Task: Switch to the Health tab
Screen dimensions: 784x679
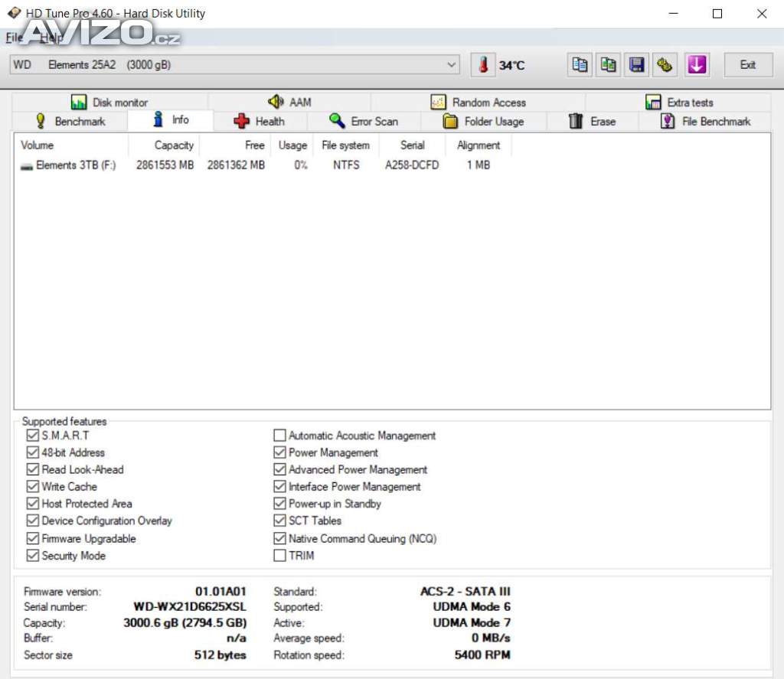Action: (x=260, y=122)
